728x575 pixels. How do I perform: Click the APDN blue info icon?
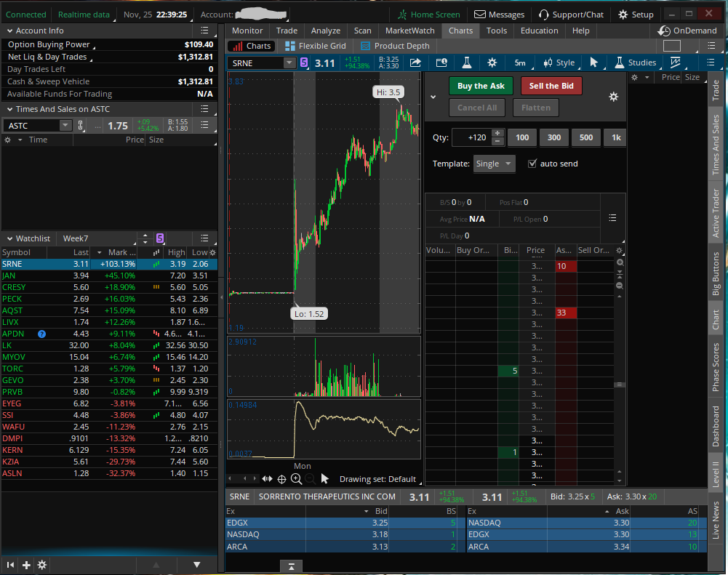tap(41, 334)
